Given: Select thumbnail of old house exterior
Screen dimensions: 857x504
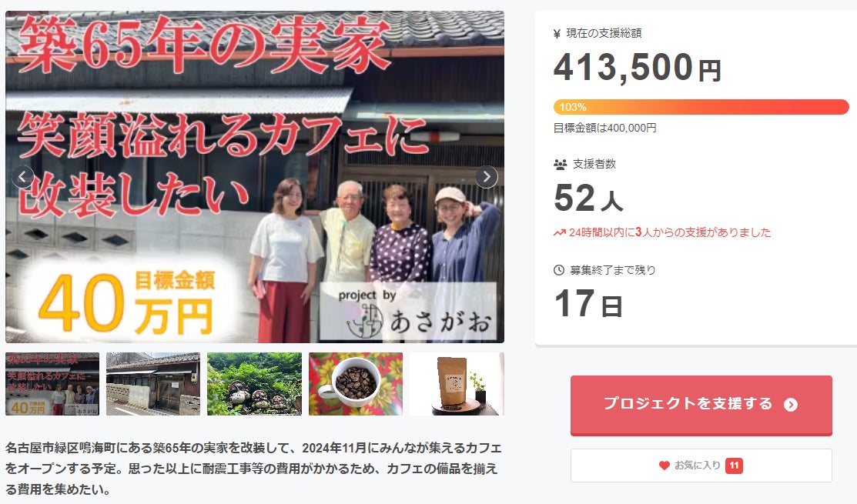Looking at the screenshot, I should (x=153, y=384).
